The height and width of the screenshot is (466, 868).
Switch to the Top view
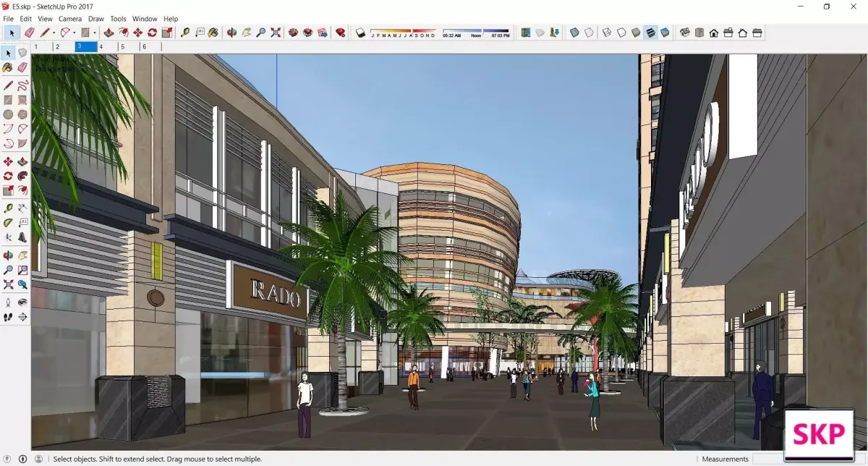click(699, 33)
